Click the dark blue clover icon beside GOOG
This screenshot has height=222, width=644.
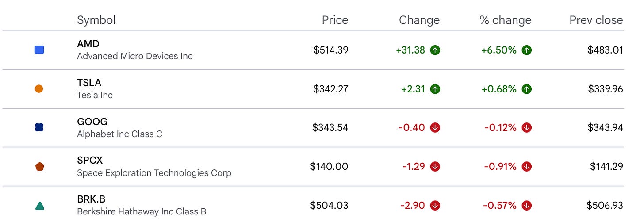[39, 127]
